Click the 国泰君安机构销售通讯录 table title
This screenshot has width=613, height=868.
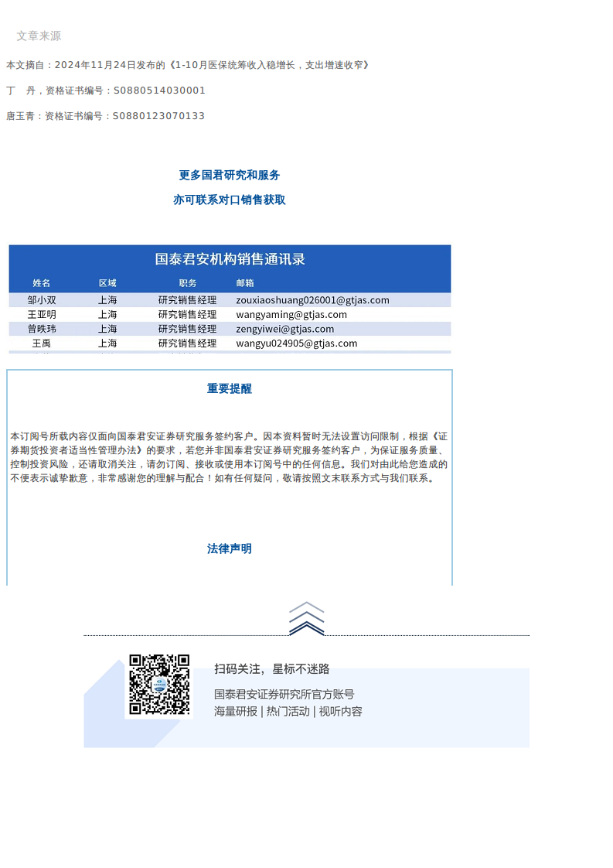click(x=230, y=259)
